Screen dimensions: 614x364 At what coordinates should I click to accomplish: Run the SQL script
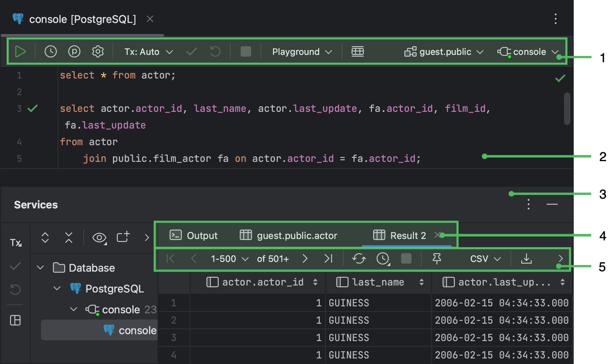20,51
